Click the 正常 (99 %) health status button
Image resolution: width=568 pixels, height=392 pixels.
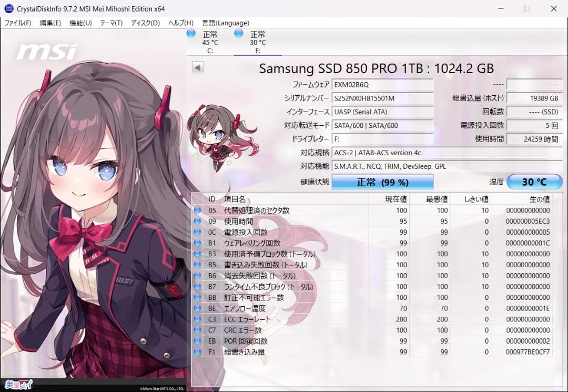(382, 182)
